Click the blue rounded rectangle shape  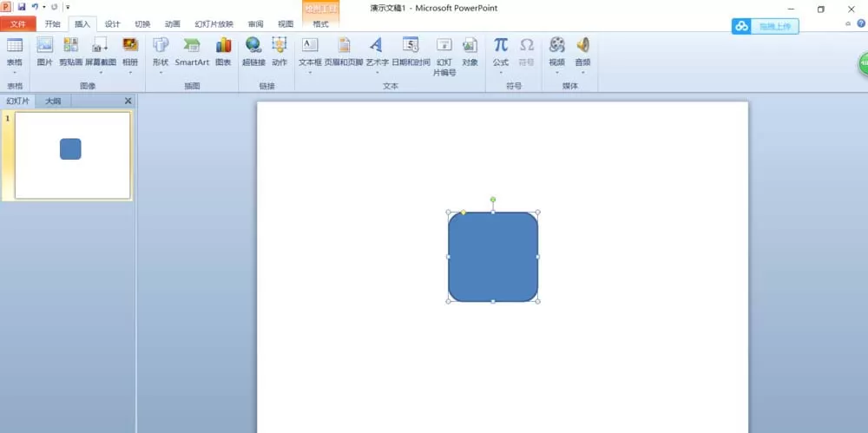(493, 257)
